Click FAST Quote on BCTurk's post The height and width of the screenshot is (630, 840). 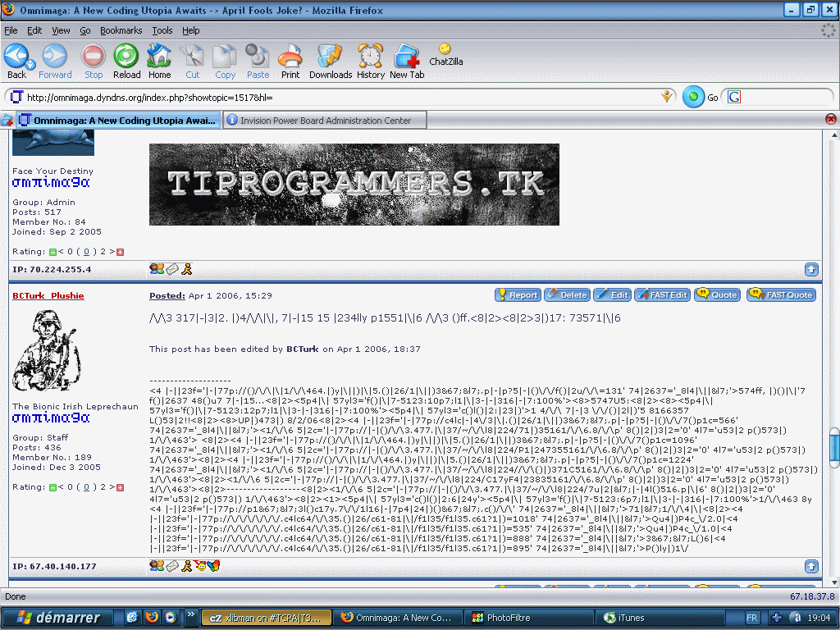click(782, 294)
